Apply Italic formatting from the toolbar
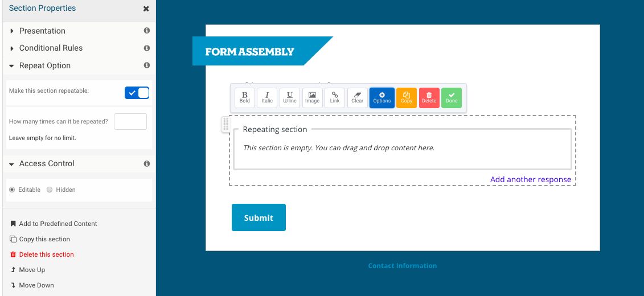Screen dimensions: 644x296 [267, 98]
